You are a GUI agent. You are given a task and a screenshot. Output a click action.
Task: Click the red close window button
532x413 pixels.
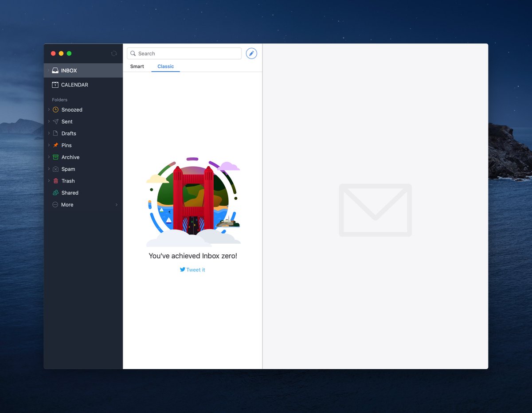[53, 54]
